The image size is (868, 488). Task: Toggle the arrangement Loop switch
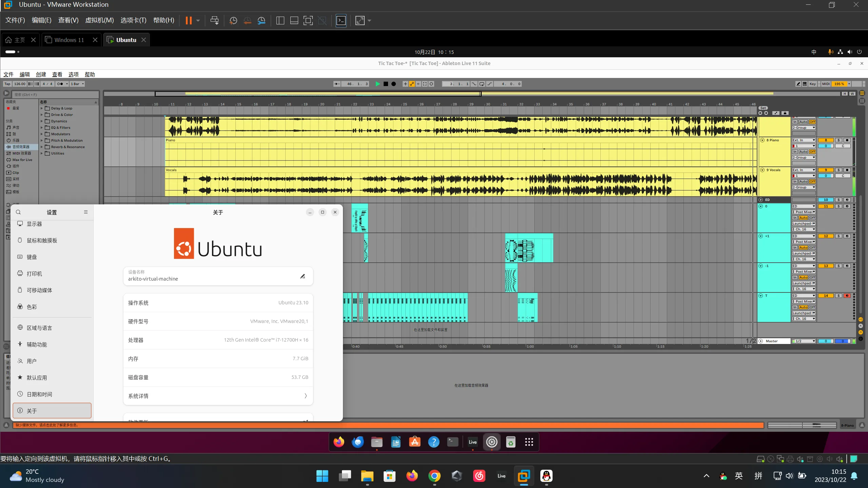coord(482,84)
